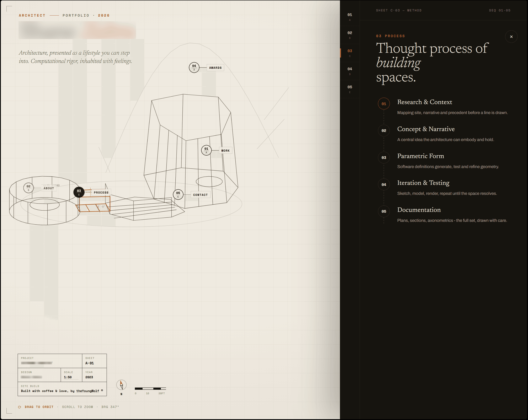Screen dimensions: 528x420
Task: Click the PROCESS label tag
Action: tap(101, 193)
